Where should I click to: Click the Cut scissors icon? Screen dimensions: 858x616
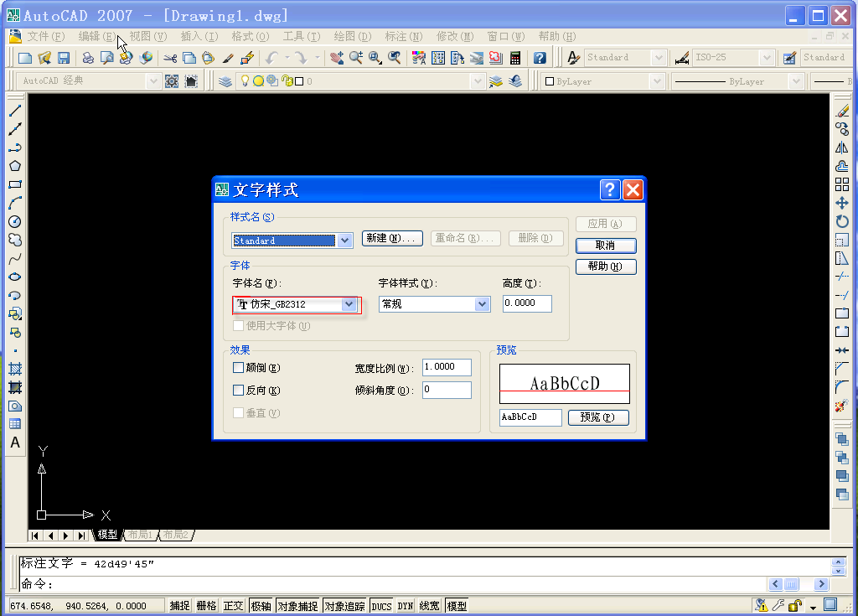(170, 58)
